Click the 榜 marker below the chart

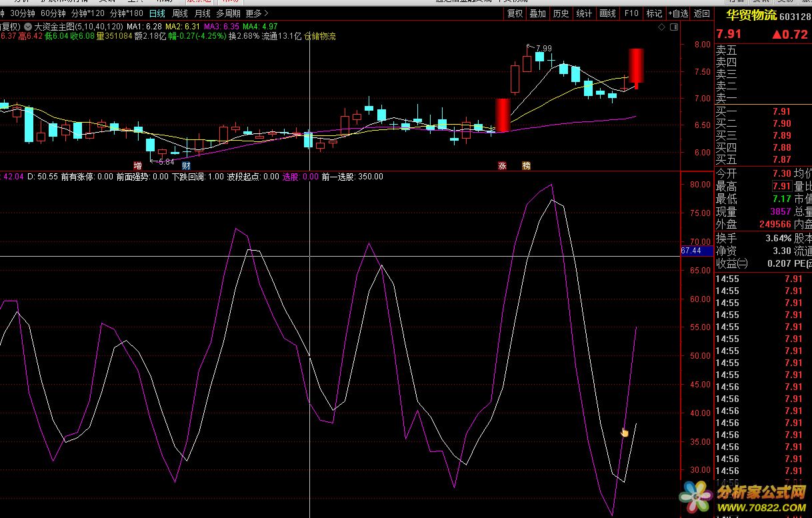tap(527, 165)
